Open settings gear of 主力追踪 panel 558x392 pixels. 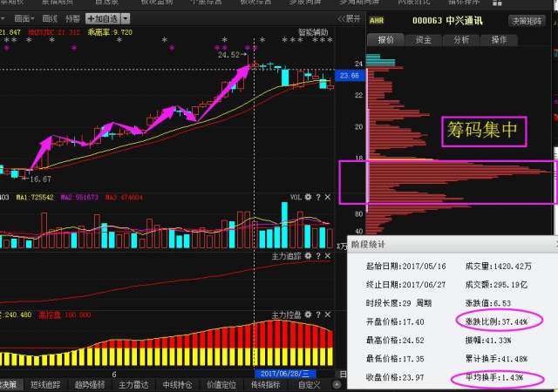tap(307, 256)
